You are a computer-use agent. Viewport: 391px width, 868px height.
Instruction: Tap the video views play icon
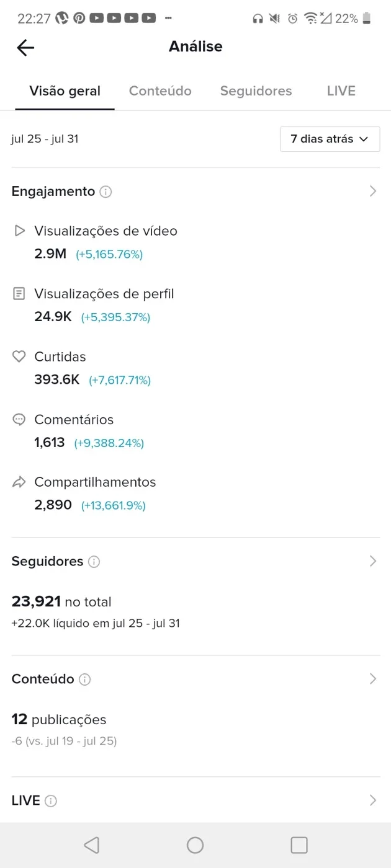pyautogui.click(x=19, y=231)
